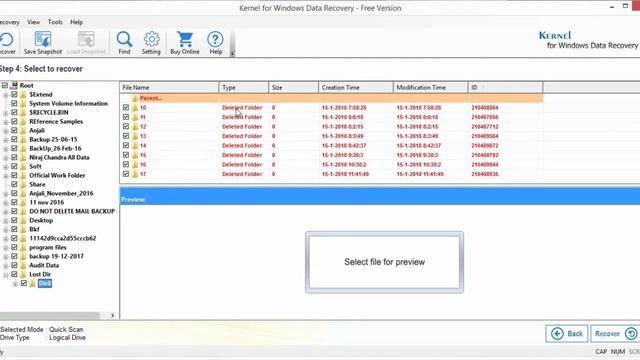The height and width of the screenshot is (360, 640).
Task: Click the folder icon of row 13
Action: pyautogui.click(x=135, y=136)
